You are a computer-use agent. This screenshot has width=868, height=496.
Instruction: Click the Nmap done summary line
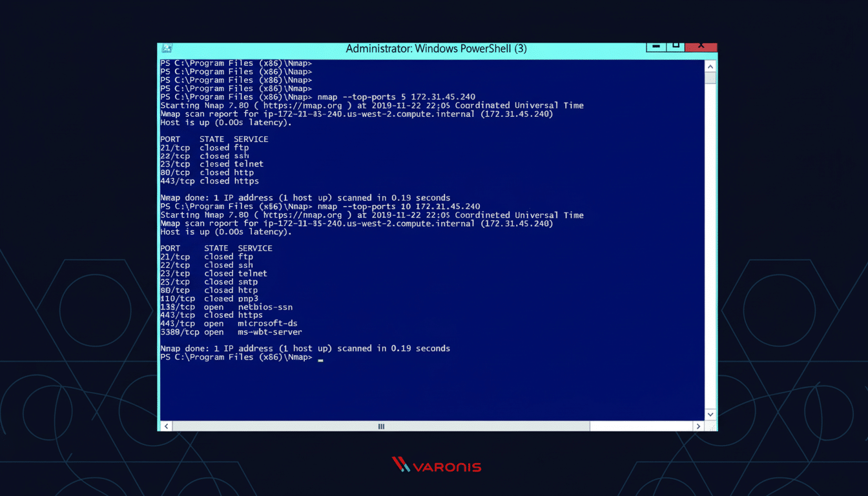tap(305, 348)
